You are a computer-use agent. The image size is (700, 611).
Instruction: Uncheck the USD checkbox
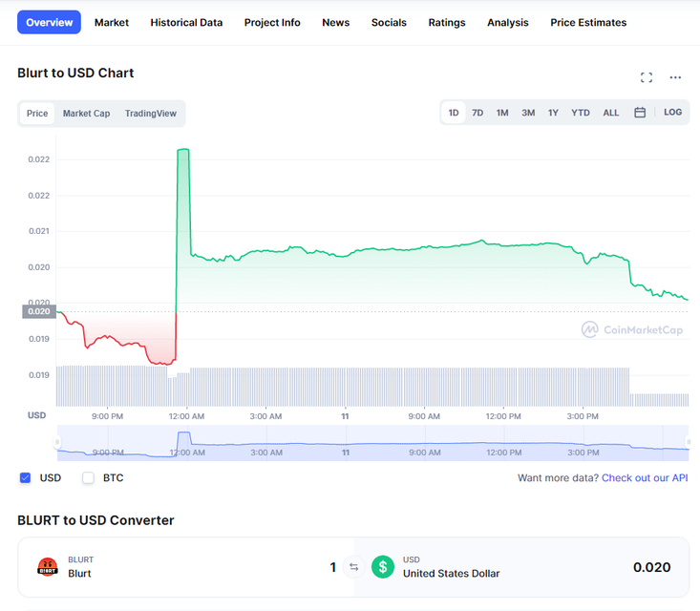26,478
